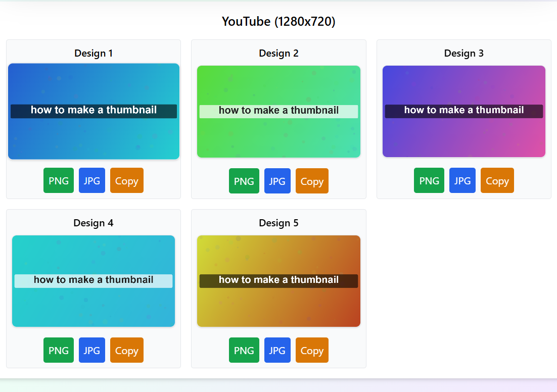Click the 'Design 5' title text

279,223
